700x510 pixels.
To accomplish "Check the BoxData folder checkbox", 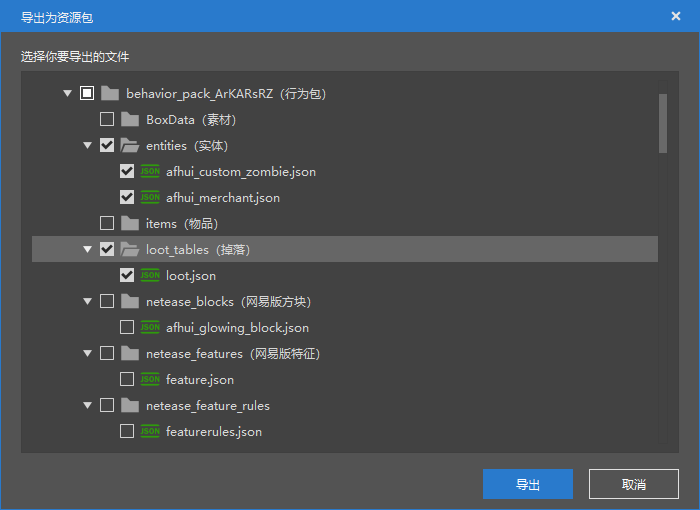I will (x=107, y=119).
